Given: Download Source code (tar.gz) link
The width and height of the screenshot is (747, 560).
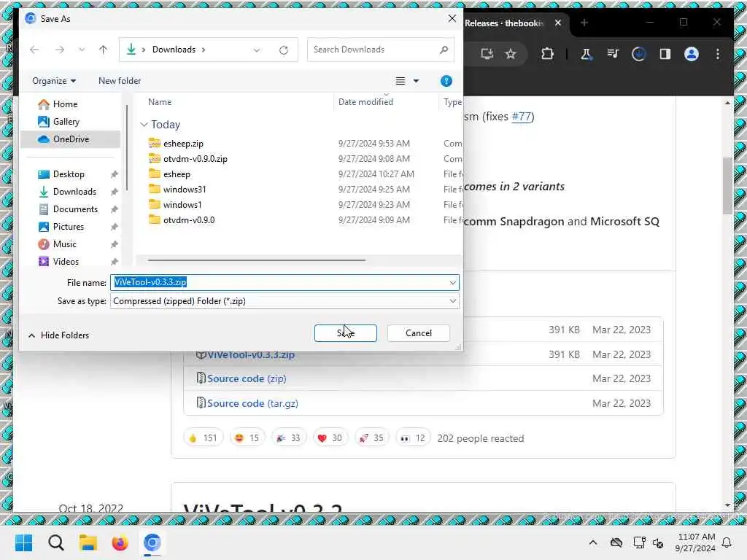Looking at the screenshot, I should coord(252,404).
